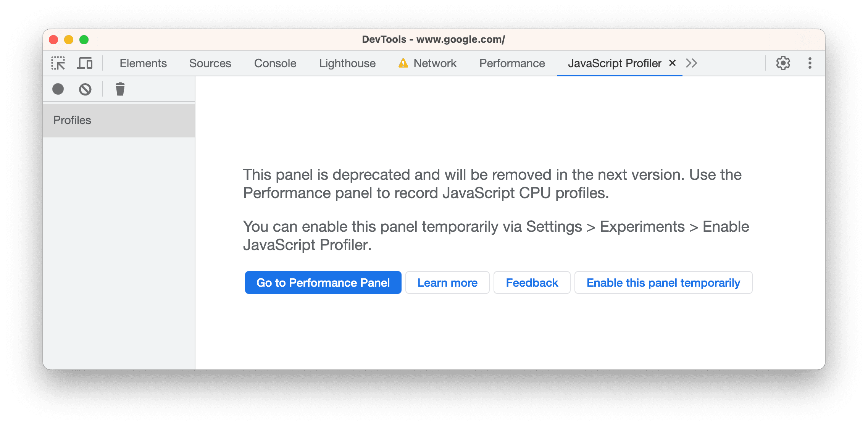Click the Enable this panel temporarily button
Screen dimensions: 868x426
(663, 282)
